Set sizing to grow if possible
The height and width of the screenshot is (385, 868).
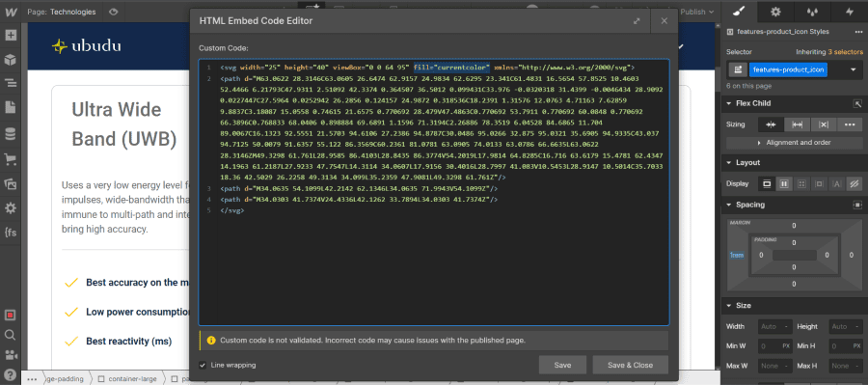(798, 124)
